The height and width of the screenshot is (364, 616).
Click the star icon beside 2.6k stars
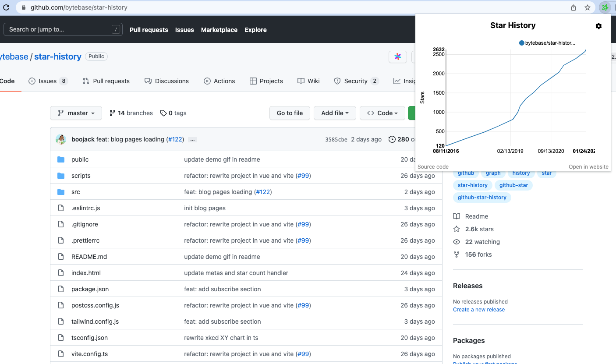pyautogui.click(x=457, y=229)
